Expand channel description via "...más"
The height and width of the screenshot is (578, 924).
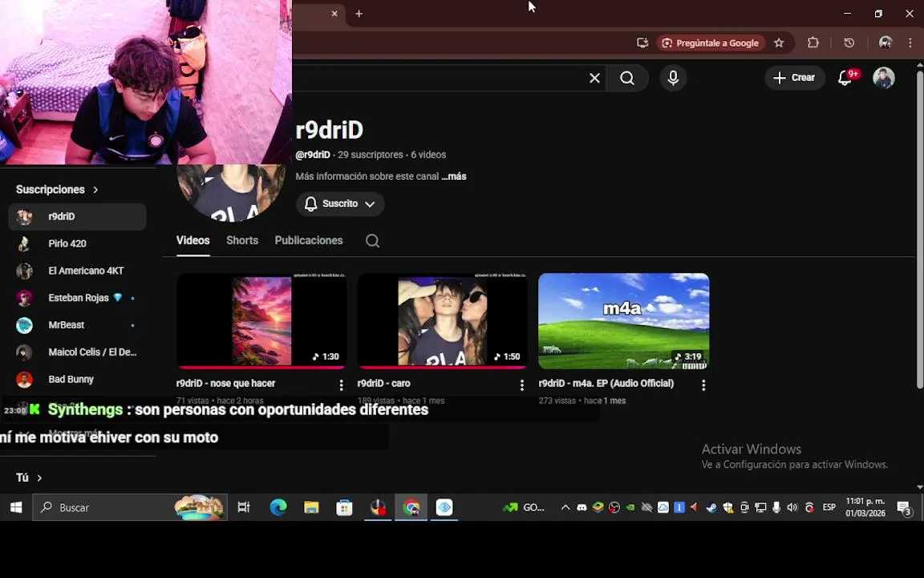point(454,177)
